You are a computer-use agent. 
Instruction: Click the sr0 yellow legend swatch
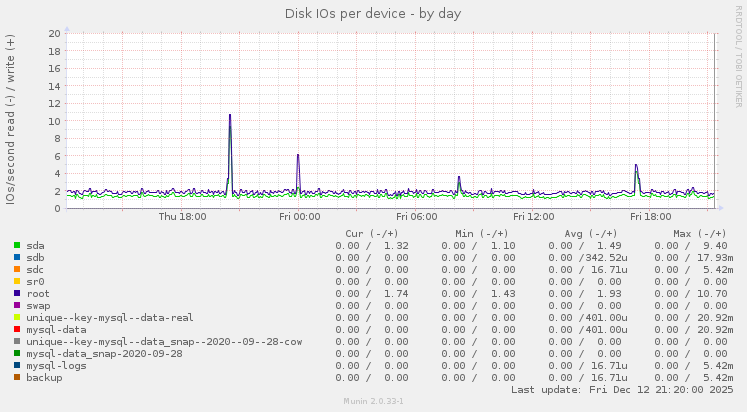pos(17,281)
